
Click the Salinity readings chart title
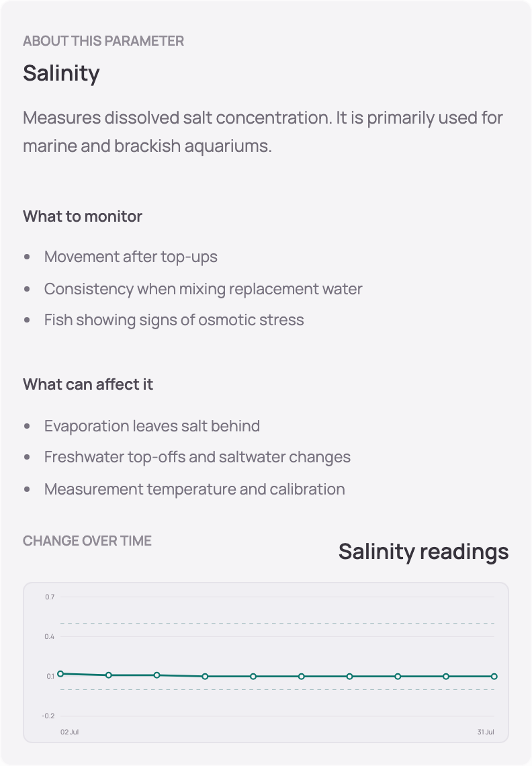(424, 552)
